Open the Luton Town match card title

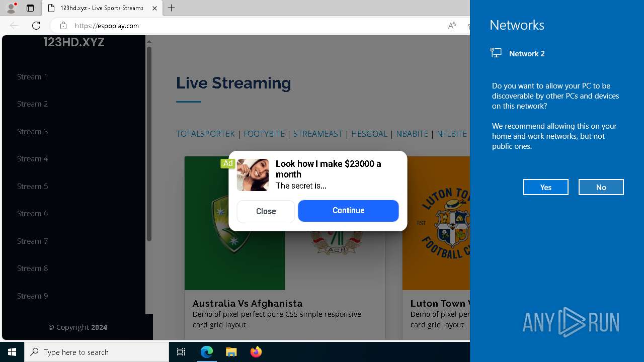(440, 304)
